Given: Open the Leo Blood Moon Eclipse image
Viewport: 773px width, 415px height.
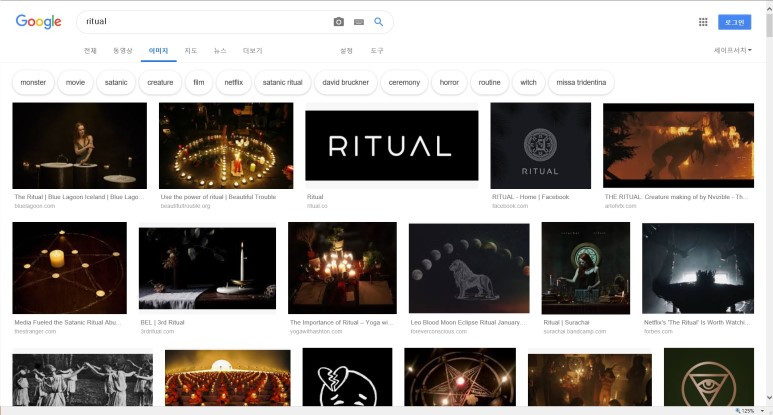Looking at the screenshot, I should [469, 268].
